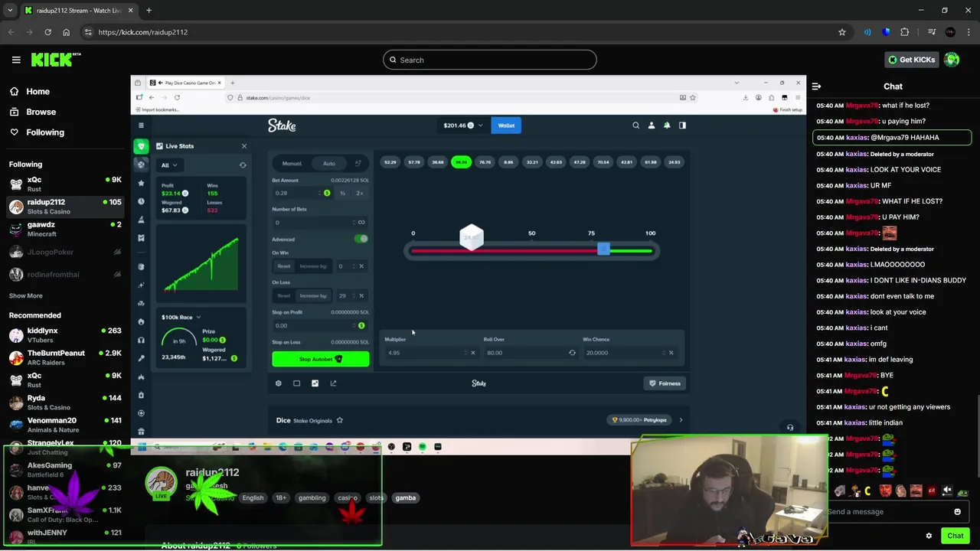Open the emoji picker in chat
Image resolution: width=980 pixels, height=551 pixels.
[957, 512]
